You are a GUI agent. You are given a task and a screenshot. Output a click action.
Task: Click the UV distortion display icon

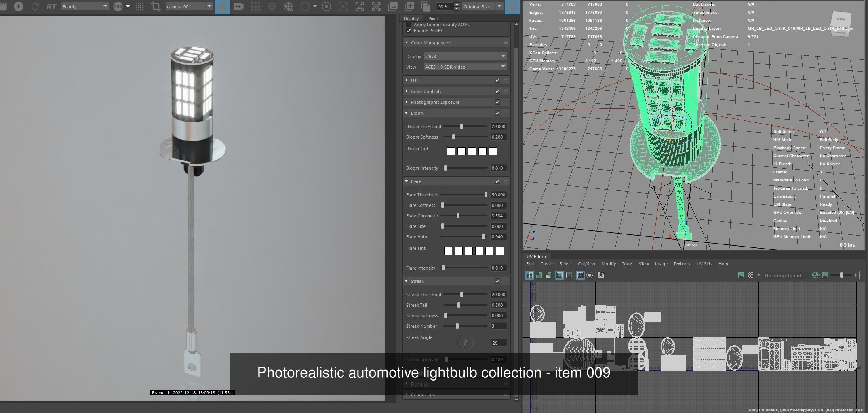coord(548,275)
